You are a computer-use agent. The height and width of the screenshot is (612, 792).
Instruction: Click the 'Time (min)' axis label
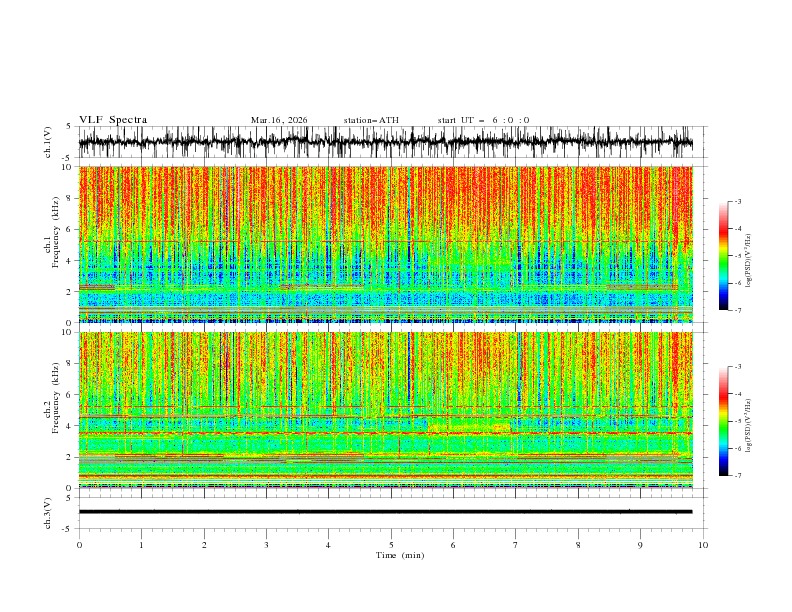(x=400, y=555)
